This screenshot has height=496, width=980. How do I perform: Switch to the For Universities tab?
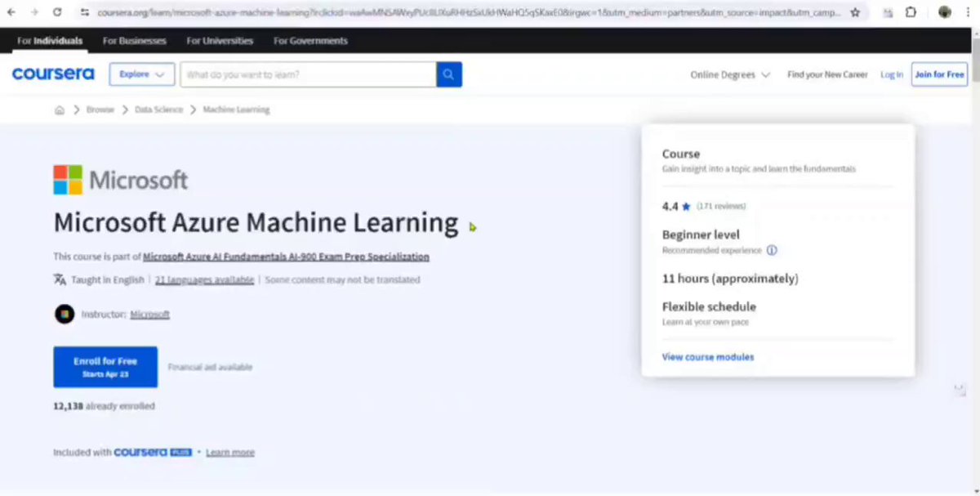220,40
